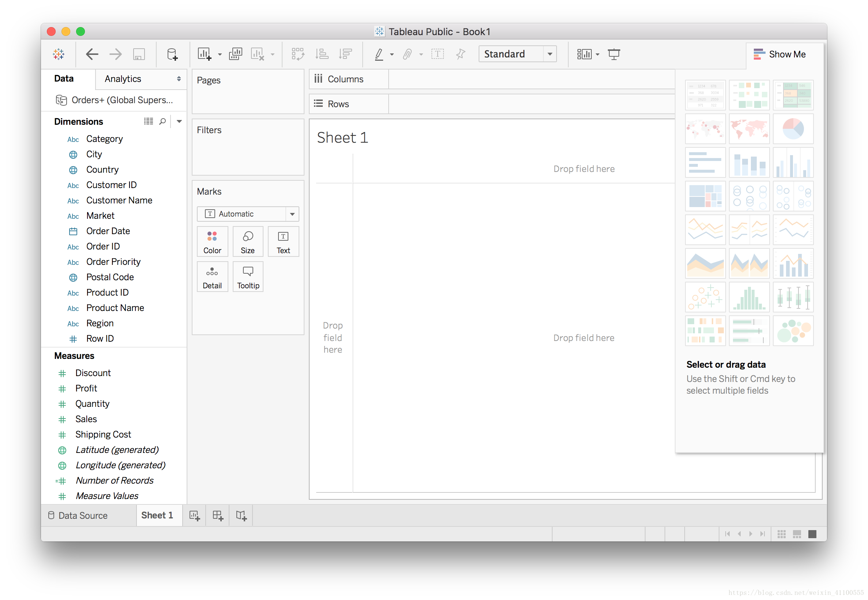The image size is (868, 600).
Task: Open the Highlight dropdown arrow
Action: (x=392, y=55)
